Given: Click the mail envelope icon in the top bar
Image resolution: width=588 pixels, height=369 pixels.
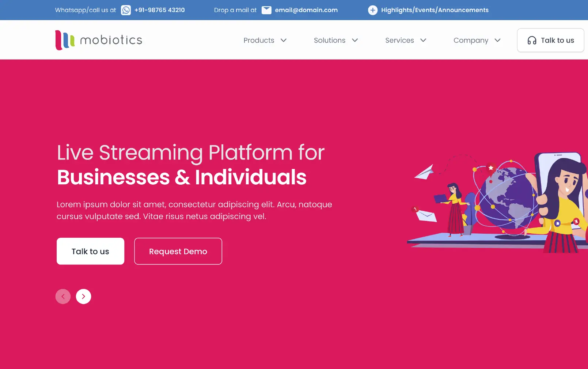Looking at the screenshot, I should [267, 10].
